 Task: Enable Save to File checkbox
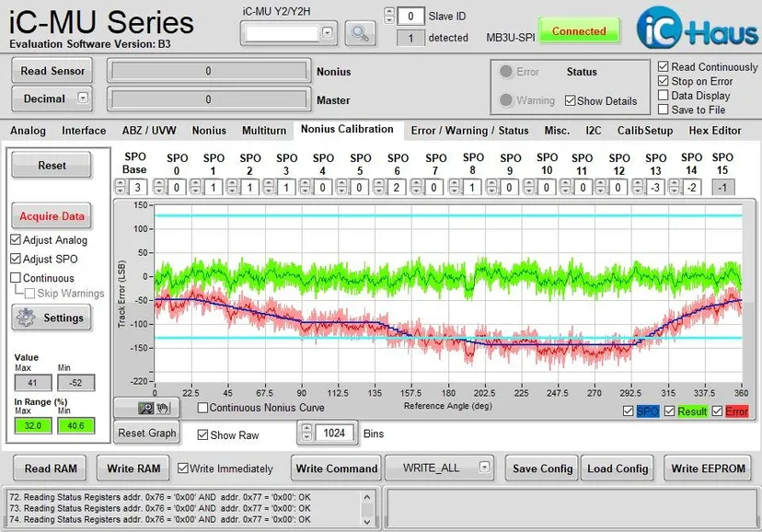(663, 110)
